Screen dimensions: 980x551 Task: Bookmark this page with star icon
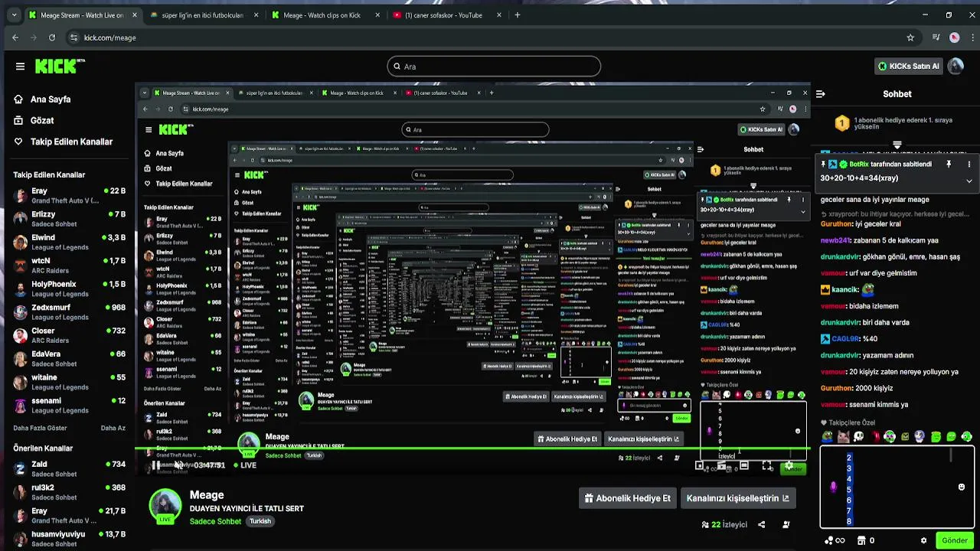coord(910,37)
